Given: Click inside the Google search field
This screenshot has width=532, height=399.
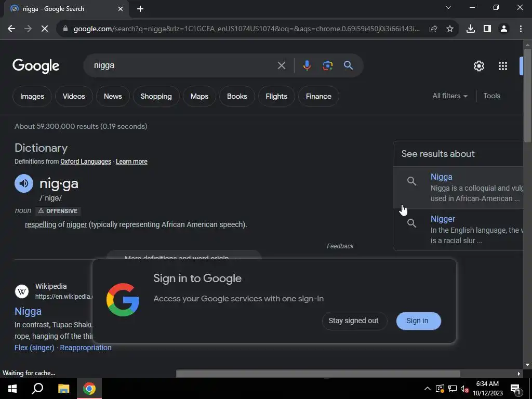Looking at the screenshot, I should coord(183,65).
